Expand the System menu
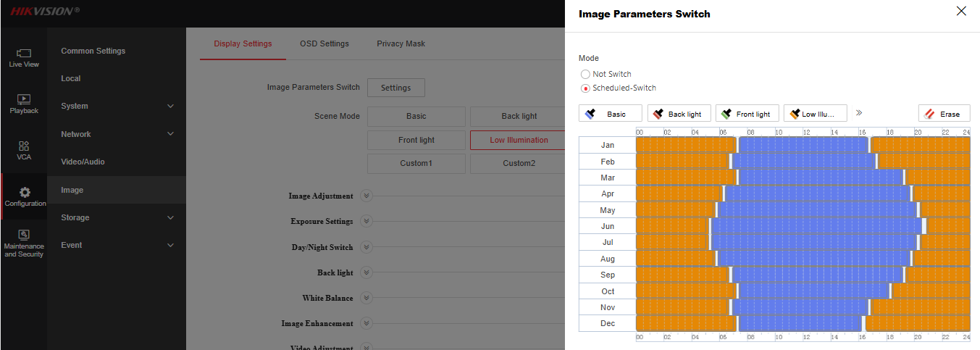 coord(117,106)
